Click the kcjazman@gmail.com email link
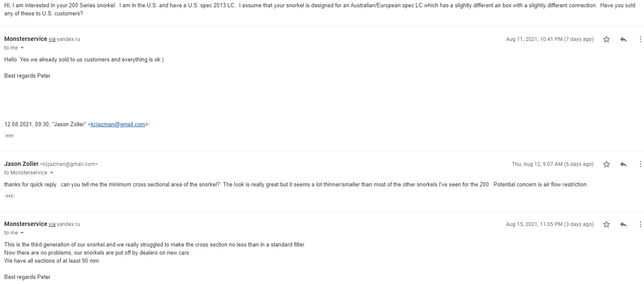Screen dimensions: 644x284 tap(118, 125)
